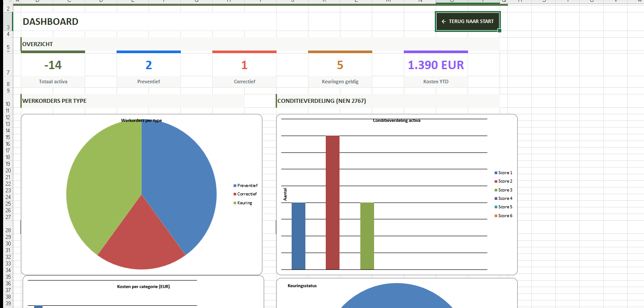Click the green Score 3 bar
The width and height of the screenshot is (644, 308).
click(x=367, y=236)
